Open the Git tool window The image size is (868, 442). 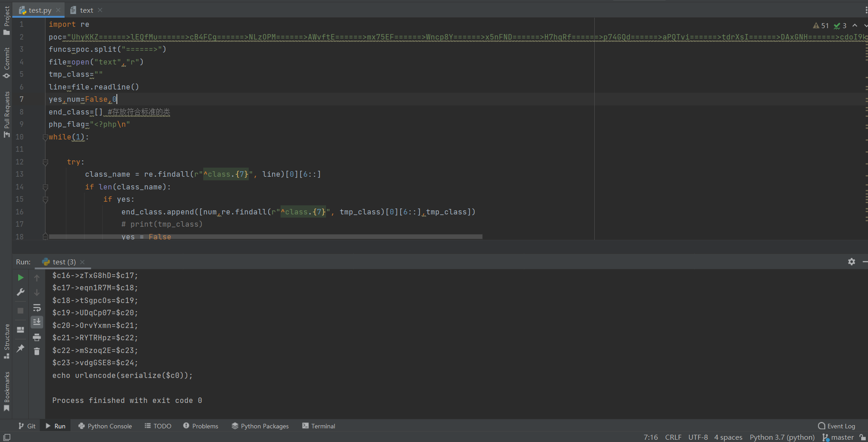[x=27, y=426]
